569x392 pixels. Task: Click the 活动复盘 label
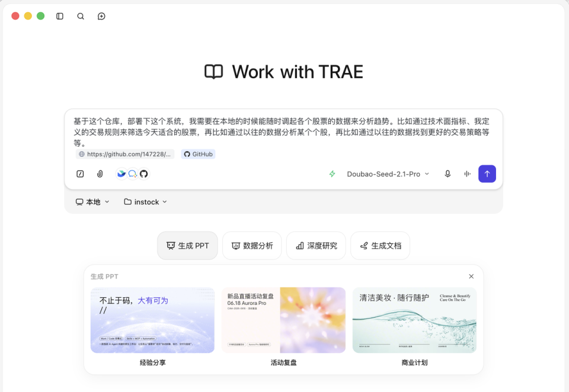pos(284,362)
